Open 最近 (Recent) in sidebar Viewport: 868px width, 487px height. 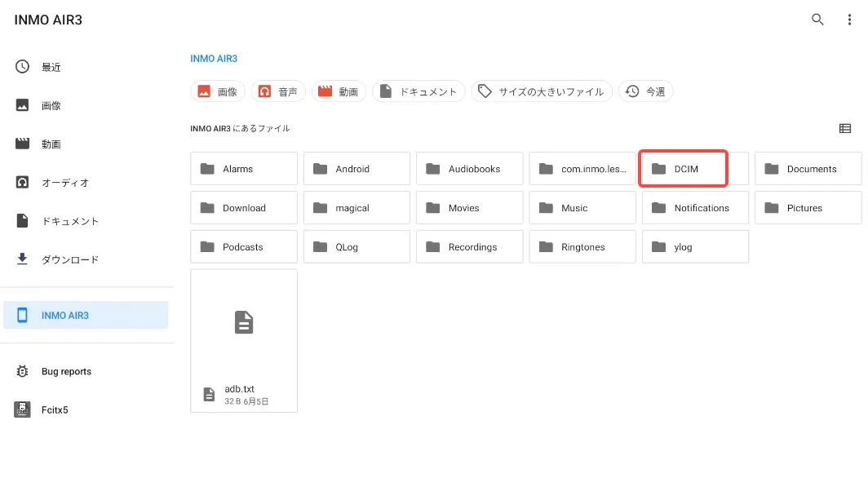pos(51,67)
